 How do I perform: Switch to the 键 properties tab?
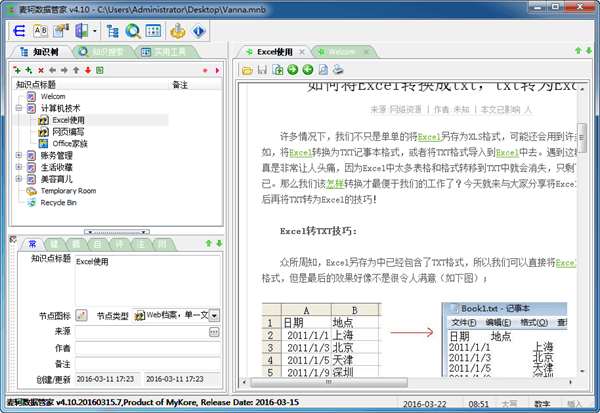click(54, 244)
